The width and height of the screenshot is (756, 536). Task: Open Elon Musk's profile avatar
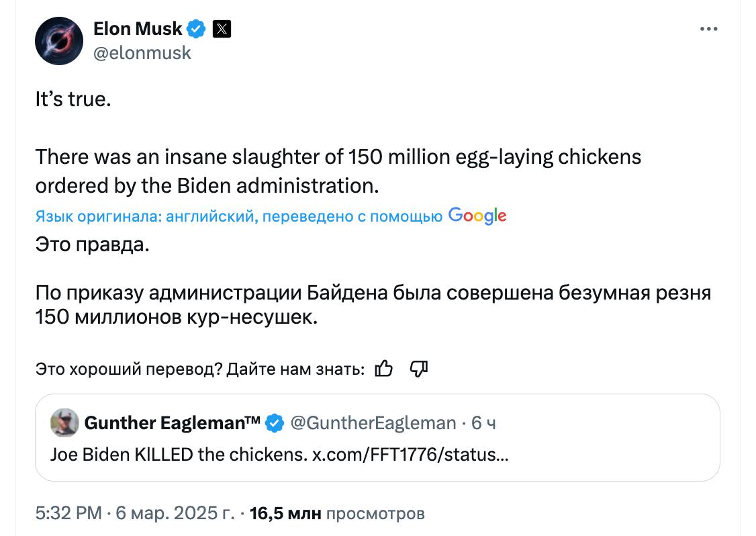58,41
